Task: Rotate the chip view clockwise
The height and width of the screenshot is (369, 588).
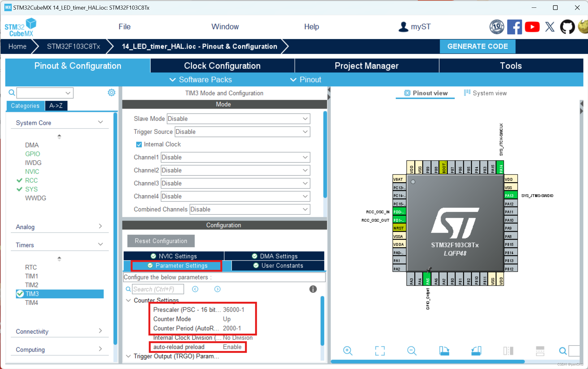Action: 444,351
